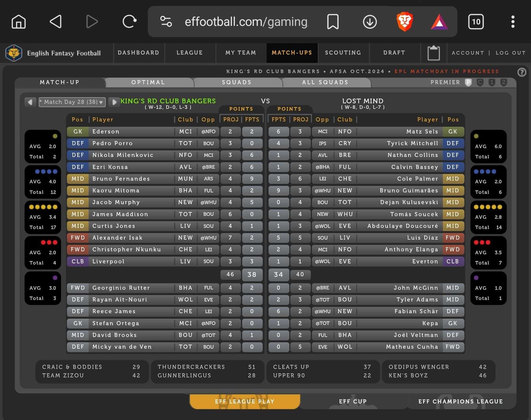The image size is (531, 420).
Task: Tap the browser home icon
Action: pyautogui.click(x=19, y=22)
